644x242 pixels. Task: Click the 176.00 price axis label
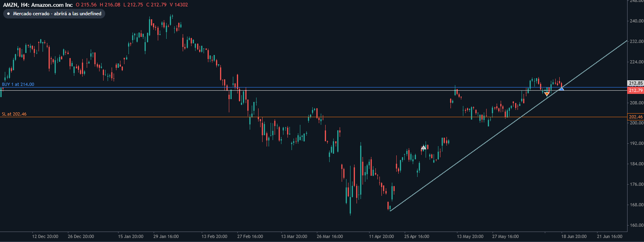point(636,184)
